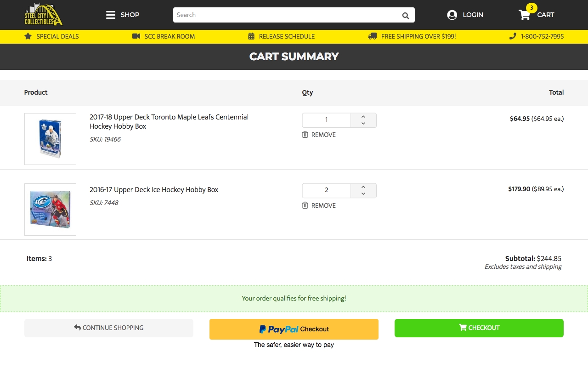This screenshot has width=588, height=375.
Task: Pay with PayPal Checkout button
Action: (294, 329)
